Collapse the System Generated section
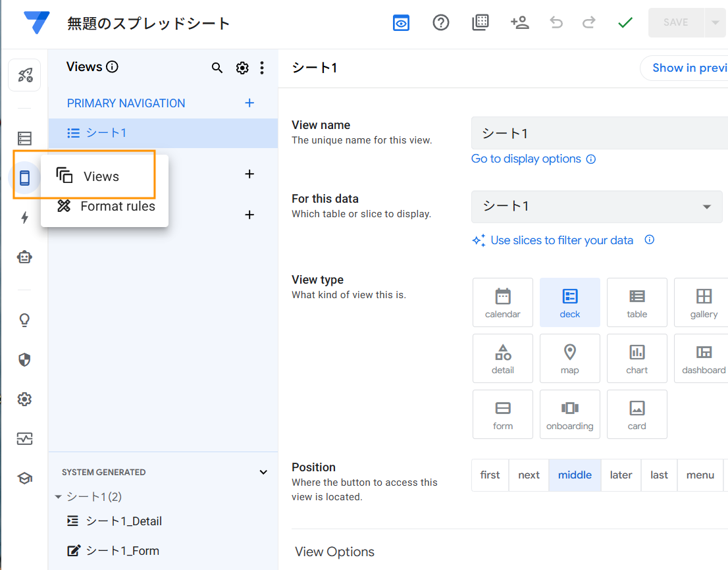Screen dimensions: 728x570 263,472
